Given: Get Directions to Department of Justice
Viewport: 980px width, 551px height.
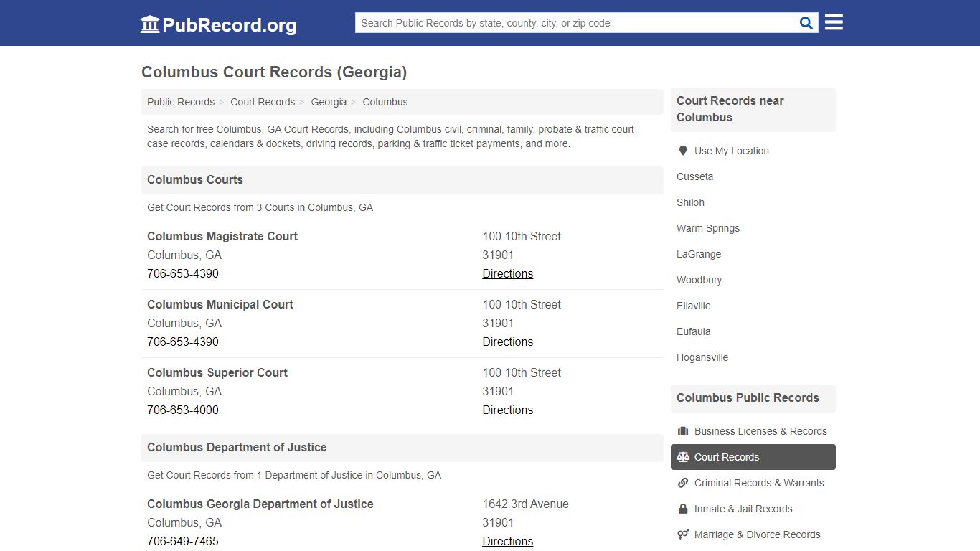Looking at the screenshot, I should (508, 541).
